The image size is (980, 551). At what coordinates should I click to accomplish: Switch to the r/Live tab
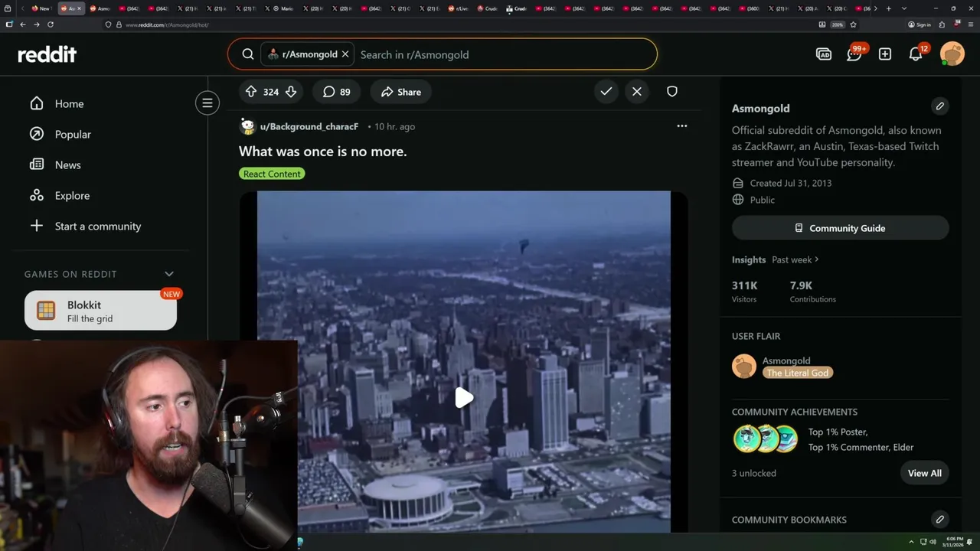[x=458, y=8]
